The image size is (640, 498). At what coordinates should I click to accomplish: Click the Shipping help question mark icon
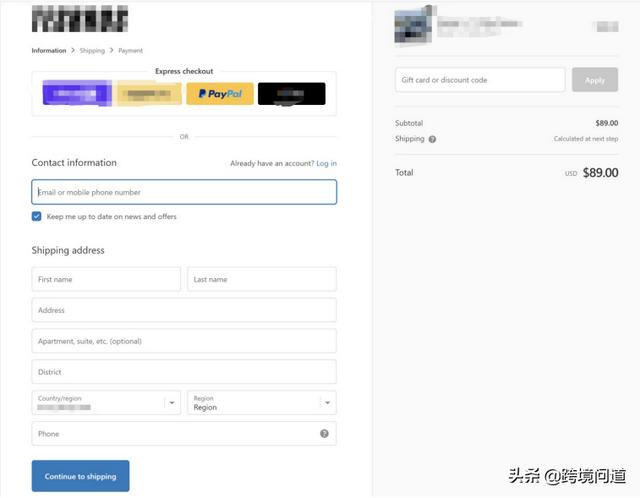tap(432, 139)
